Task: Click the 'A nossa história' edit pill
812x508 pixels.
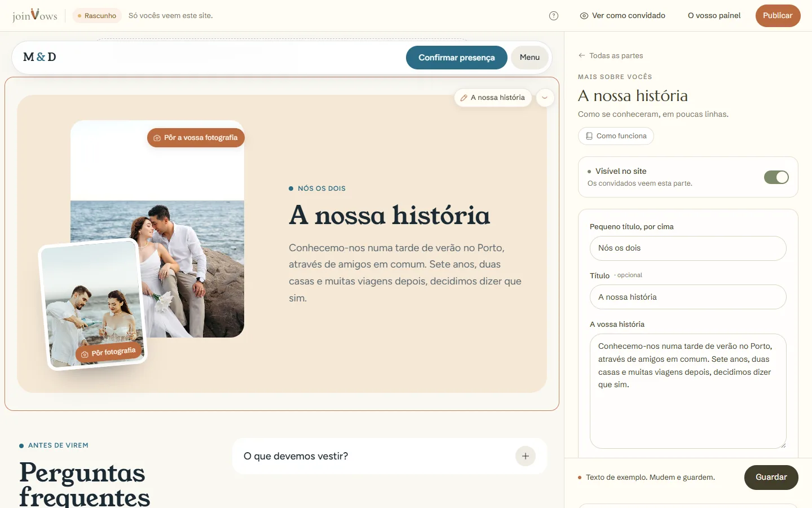Action: (x=493, y=98)
